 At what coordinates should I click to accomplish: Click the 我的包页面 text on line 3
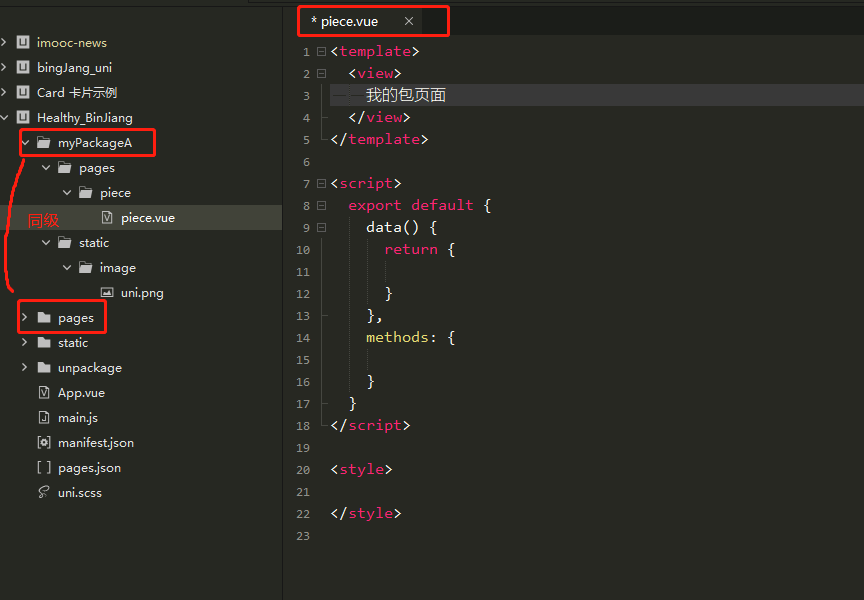click(406, 95)
